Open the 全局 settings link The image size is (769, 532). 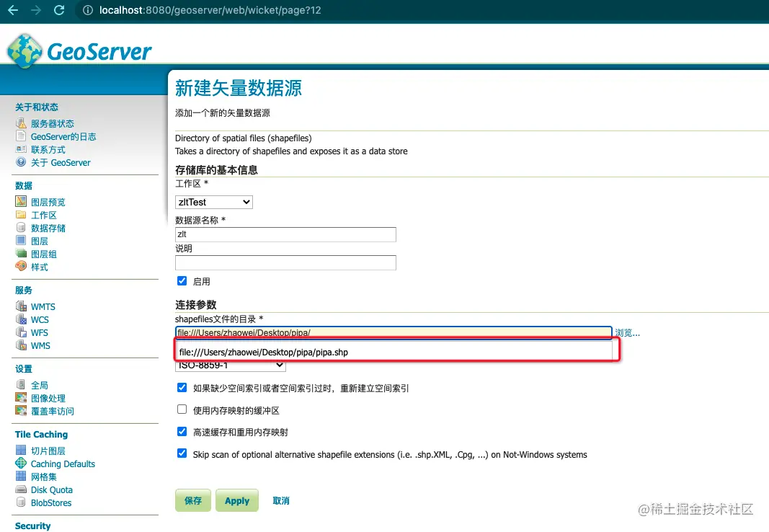[39, 386]
